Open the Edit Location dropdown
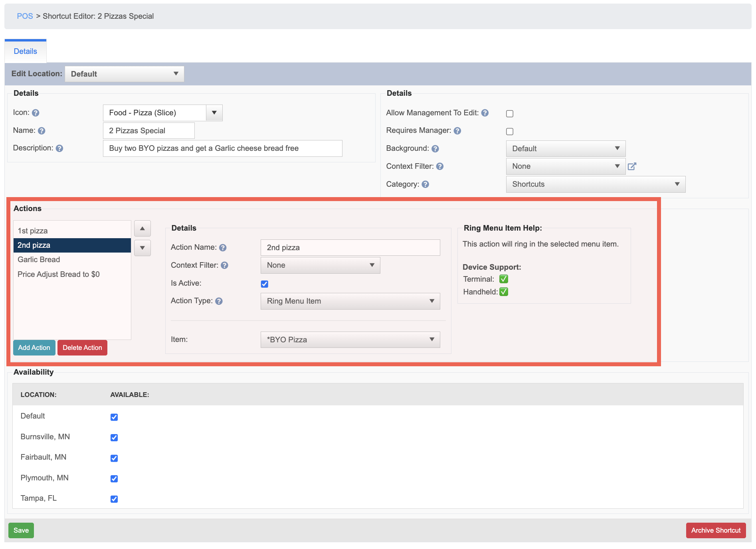 [x=125, y=74]
